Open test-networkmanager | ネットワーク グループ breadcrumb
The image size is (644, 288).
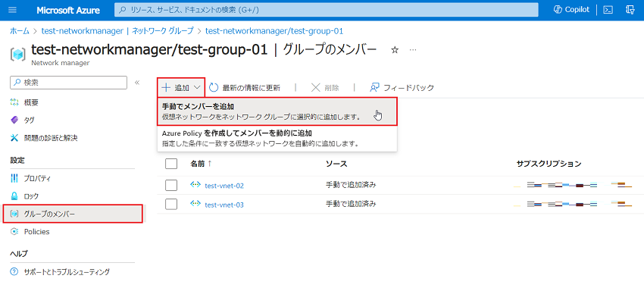click(117, 31)
